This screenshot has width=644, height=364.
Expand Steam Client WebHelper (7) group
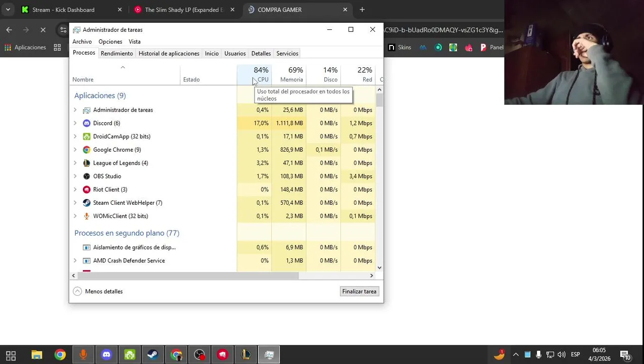coord(75,203)
